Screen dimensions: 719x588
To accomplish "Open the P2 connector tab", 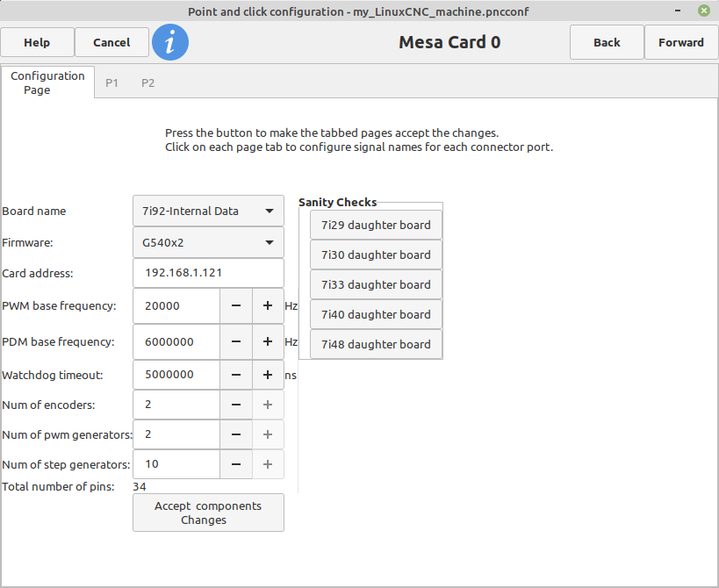I will 147,83.
